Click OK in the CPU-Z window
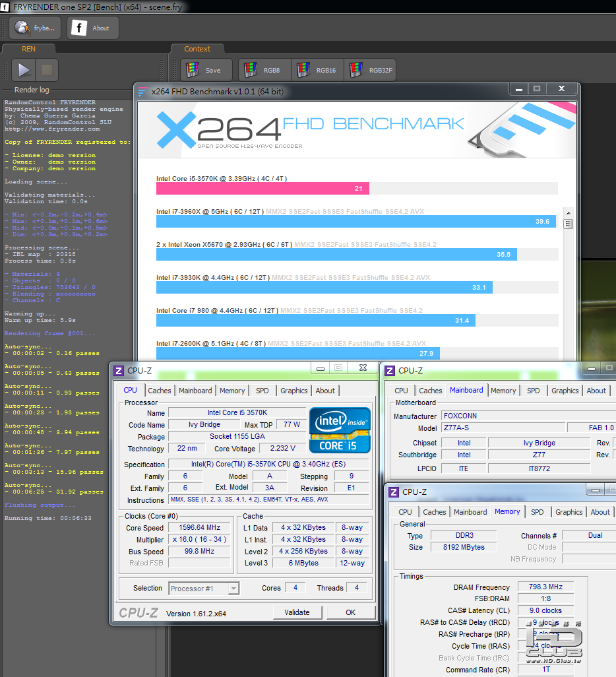This screenshot has height=677, width=616. [x=350, y=612]
